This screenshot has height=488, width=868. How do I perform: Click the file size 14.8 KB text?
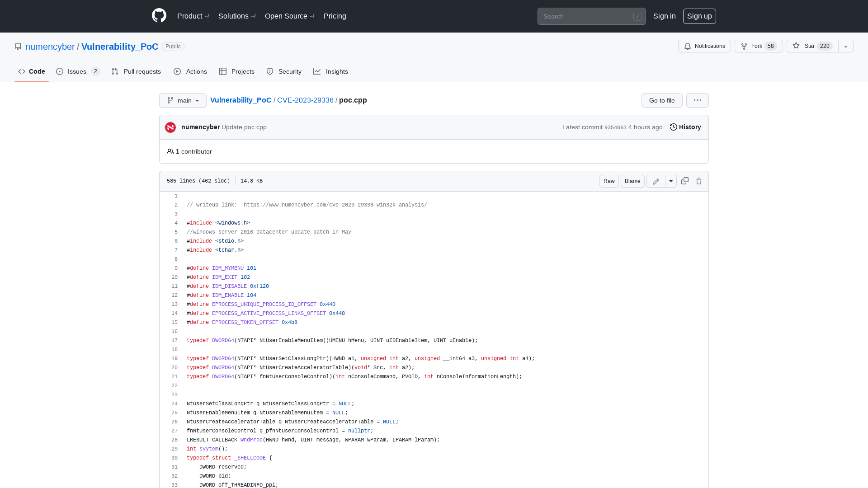[251, 181]
